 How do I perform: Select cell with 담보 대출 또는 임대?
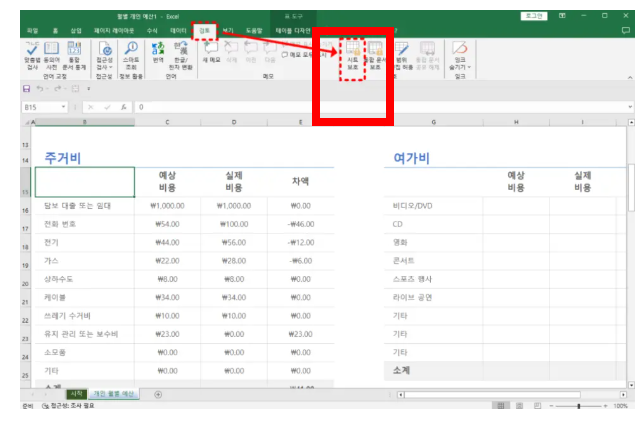pyautogui.click(x=85, y=206)
